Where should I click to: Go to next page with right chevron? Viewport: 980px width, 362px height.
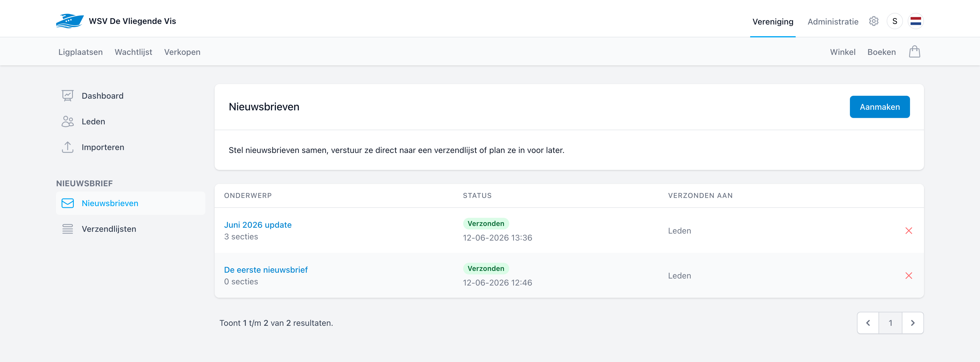coord(913,323)
